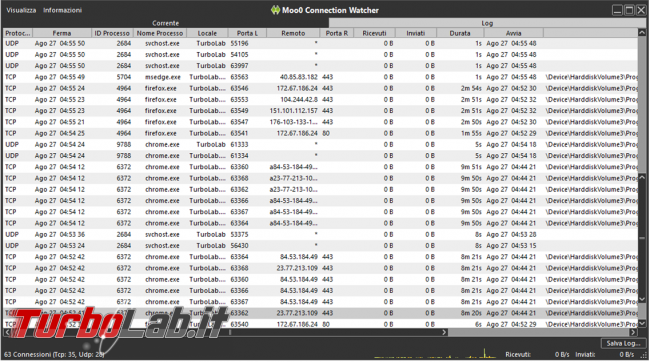
Task: Sort by the Protoc... column header
Action: (x=18, y=33)
